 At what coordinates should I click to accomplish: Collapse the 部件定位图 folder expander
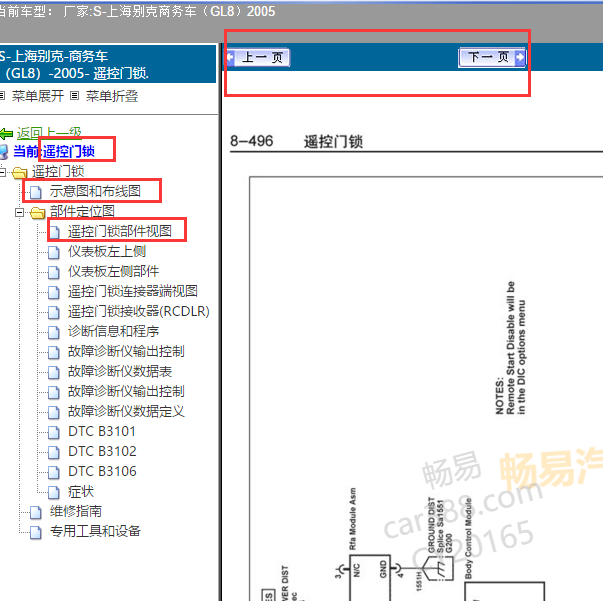pos(19,212)
